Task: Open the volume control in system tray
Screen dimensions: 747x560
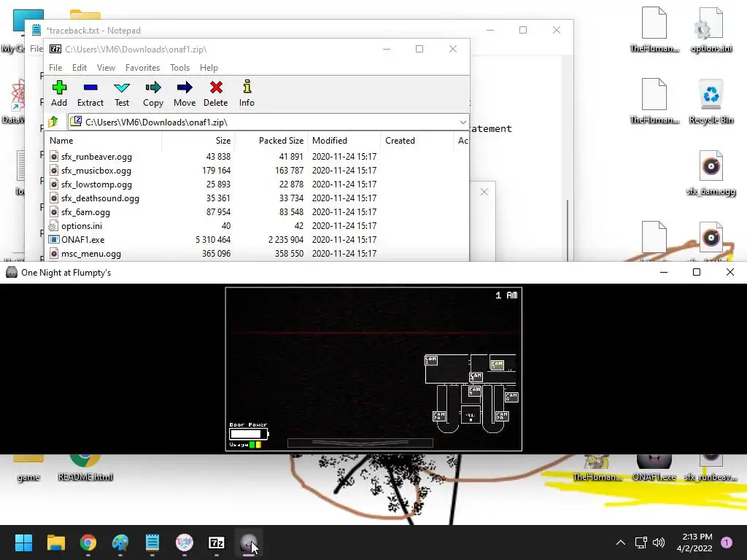Action: pos(659,542)
